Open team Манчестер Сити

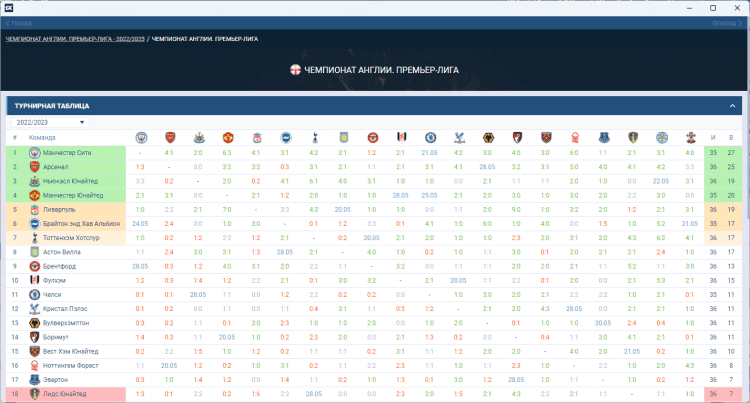coord(67,152)
